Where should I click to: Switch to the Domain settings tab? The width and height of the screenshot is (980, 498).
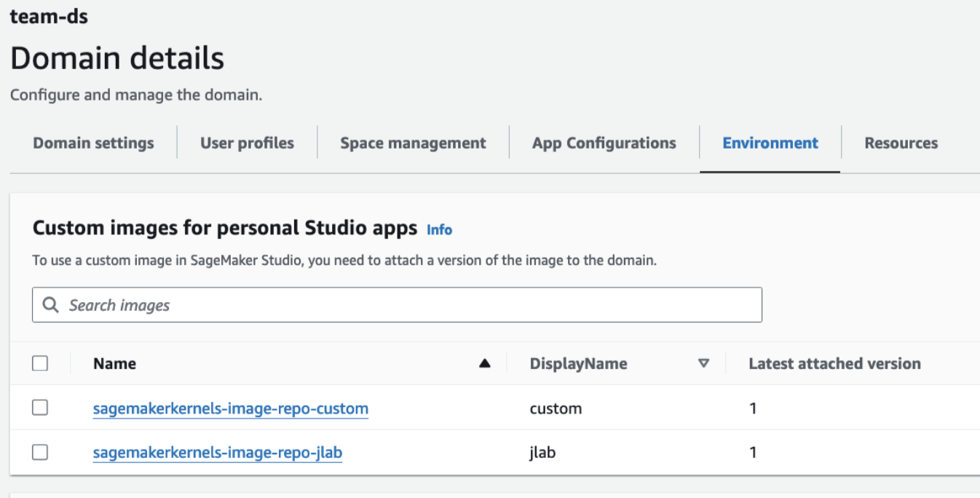[93, 143]
